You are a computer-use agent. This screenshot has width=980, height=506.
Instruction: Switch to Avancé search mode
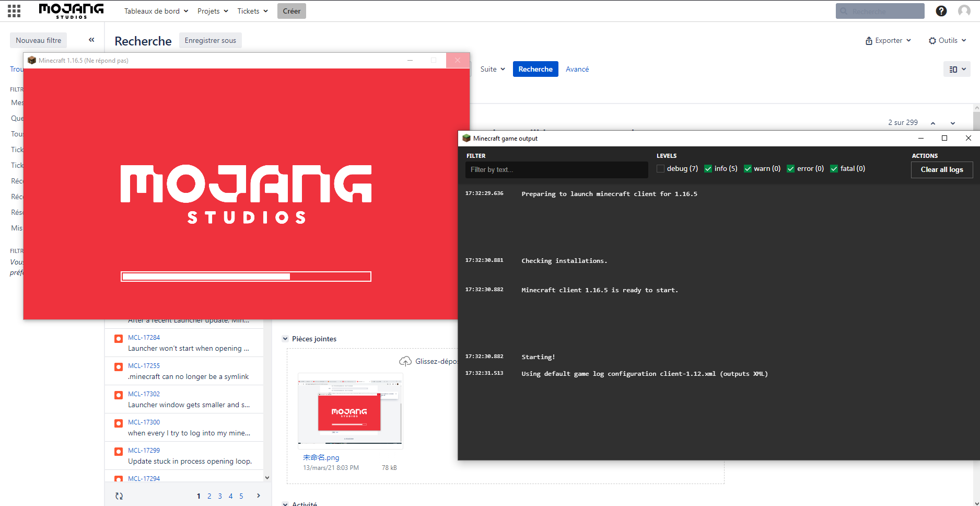click(x=577, y=69)
